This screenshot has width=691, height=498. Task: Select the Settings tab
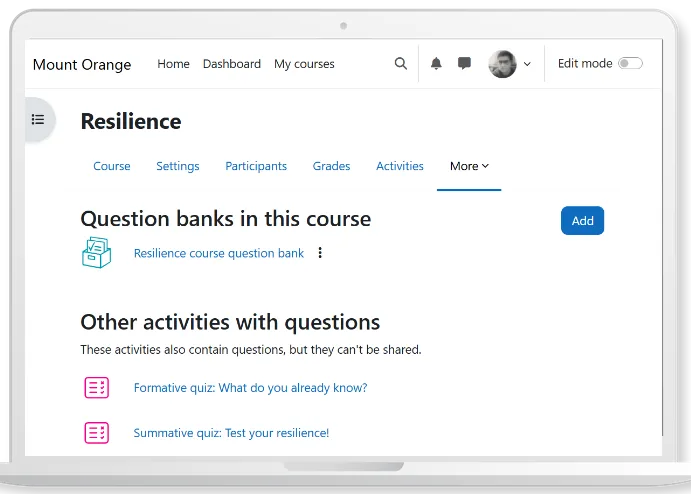click(x=177, y=166)
